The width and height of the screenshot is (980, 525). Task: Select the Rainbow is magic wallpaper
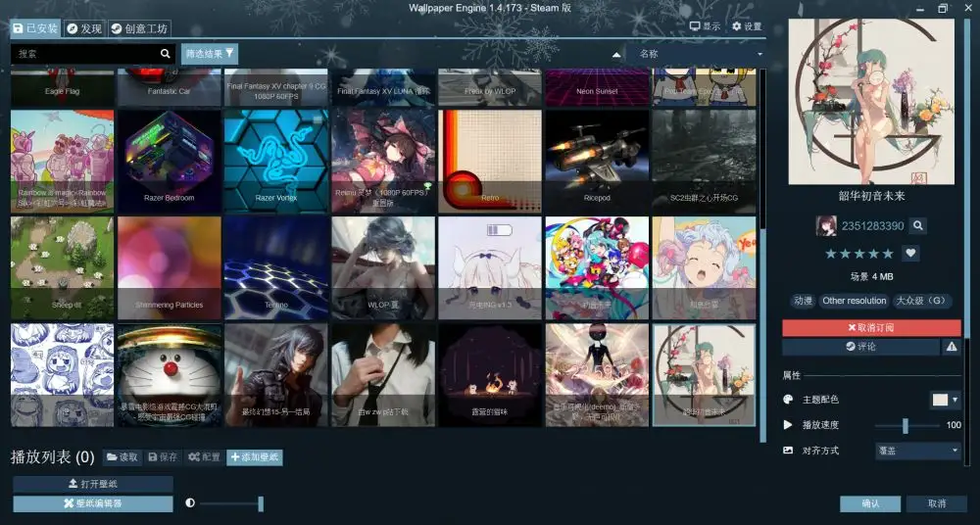point(63,162)
